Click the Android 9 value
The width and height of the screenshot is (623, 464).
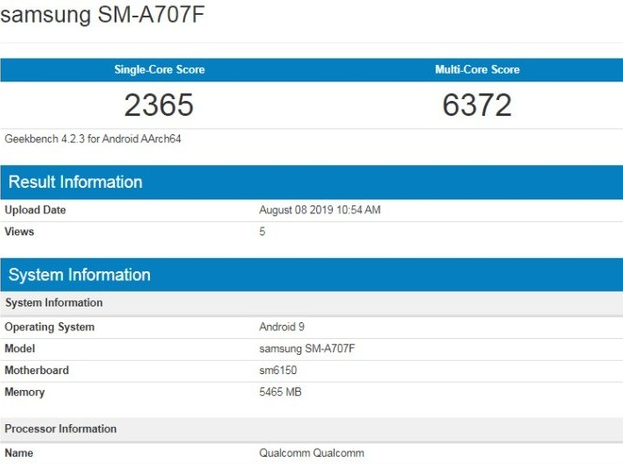(x=282, y=327)
